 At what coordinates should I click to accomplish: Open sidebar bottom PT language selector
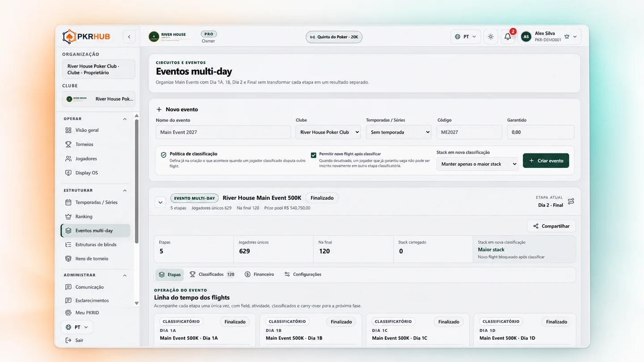77,327
